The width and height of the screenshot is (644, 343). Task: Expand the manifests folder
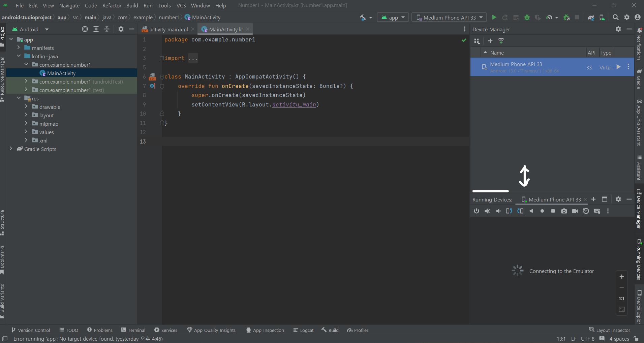click(x=19, y=48)
